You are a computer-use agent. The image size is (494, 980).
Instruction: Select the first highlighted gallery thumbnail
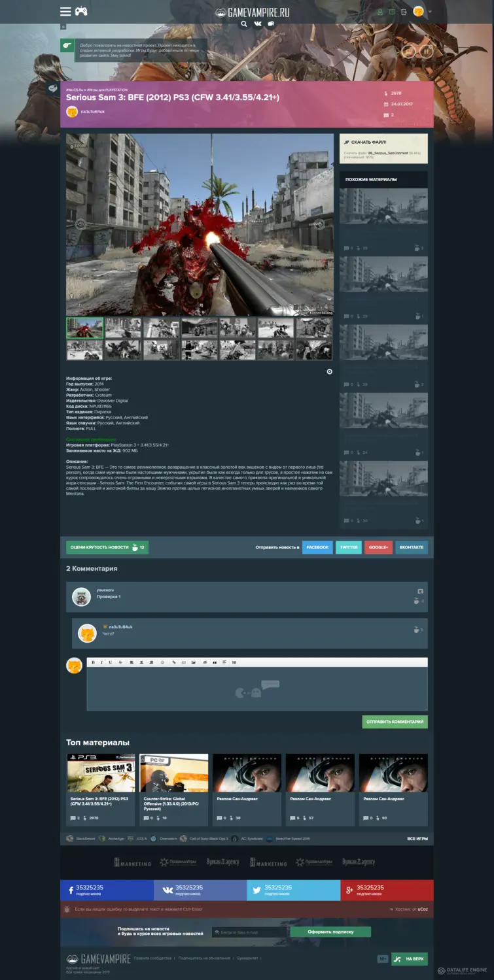click(x=85, y=328)
